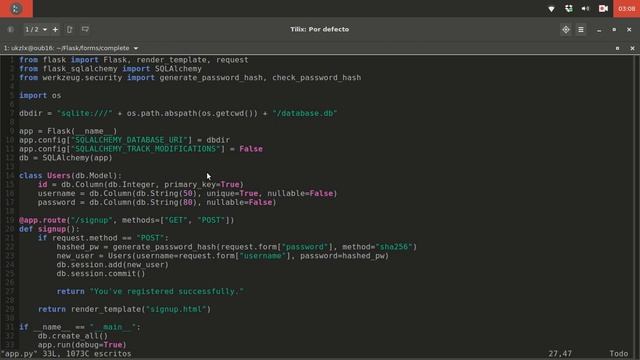The height and width of the screenshot is (360, 640).
Task: Click 'if request.method == "POST":' line
Action: coord(103,238)
